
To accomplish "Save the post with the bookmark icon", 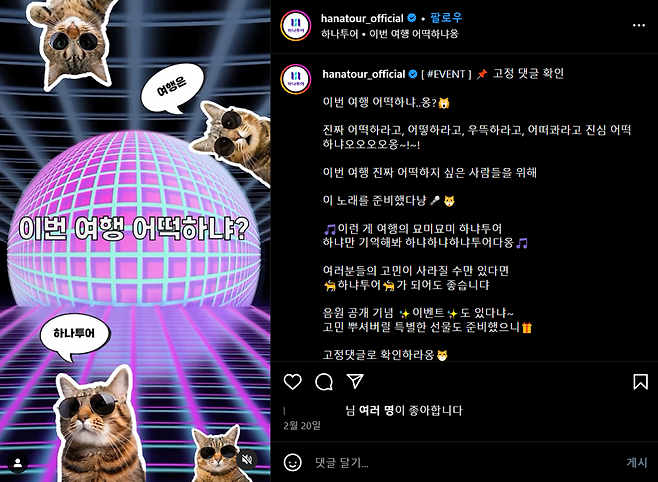I will tap(640, 382).
